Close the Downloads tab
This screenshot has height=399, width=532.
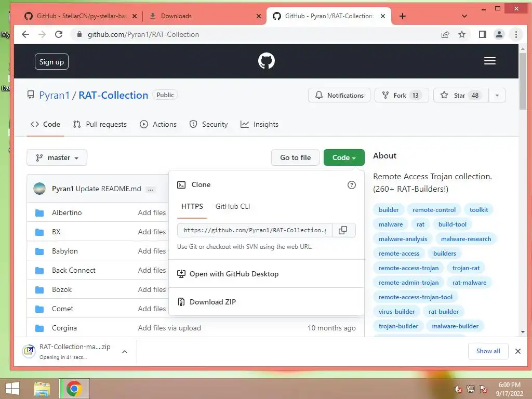(x=259, y=16)
